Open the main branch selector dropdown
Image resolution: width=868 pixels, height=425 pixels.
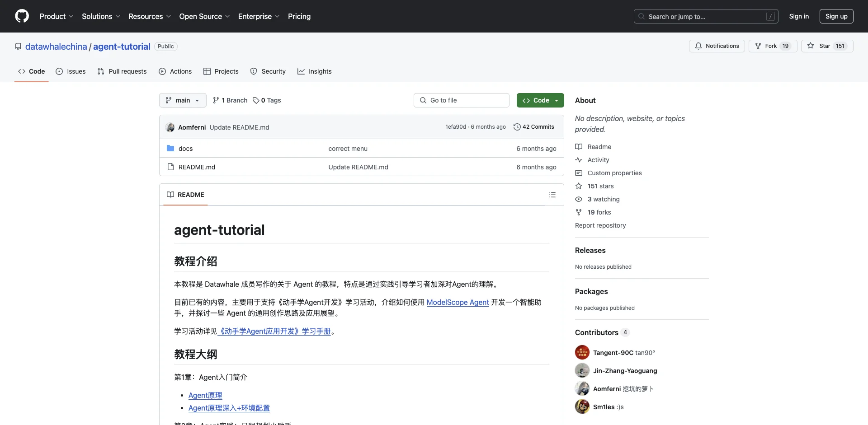(x=183, y=100)
